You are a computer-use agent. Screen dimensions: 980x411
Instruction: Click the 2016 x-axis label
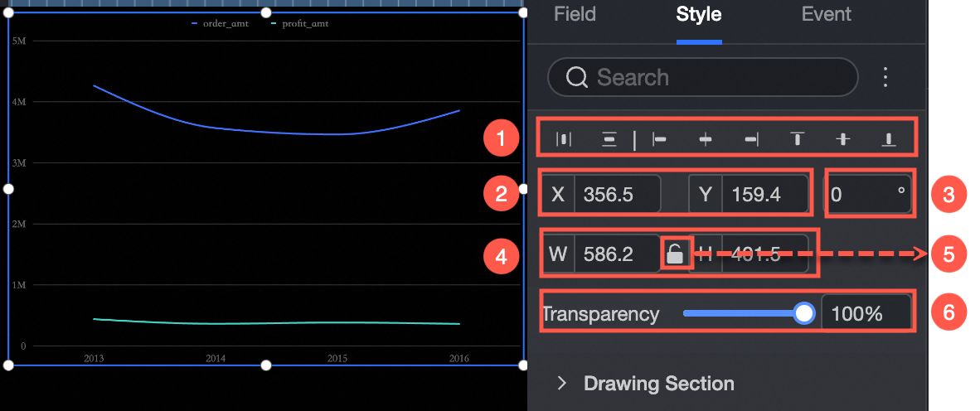click(x=458, y=359)
